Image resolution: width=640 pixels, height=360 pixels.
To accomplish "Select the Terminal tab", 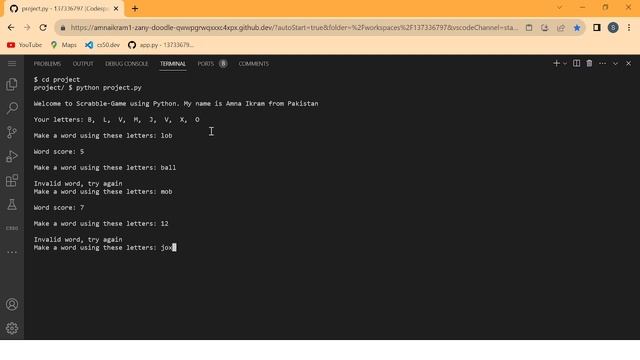I will 173,64.
